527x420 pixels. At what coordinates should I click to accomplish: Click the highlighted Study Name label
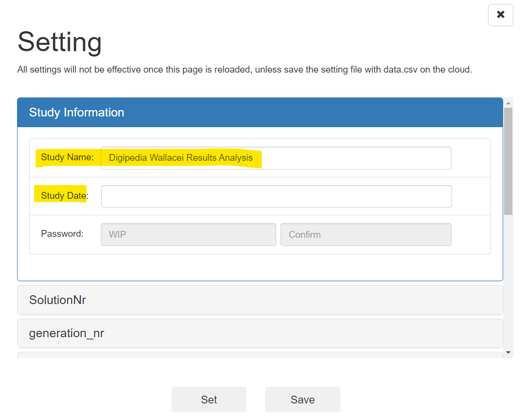click(x=67, y=157)
